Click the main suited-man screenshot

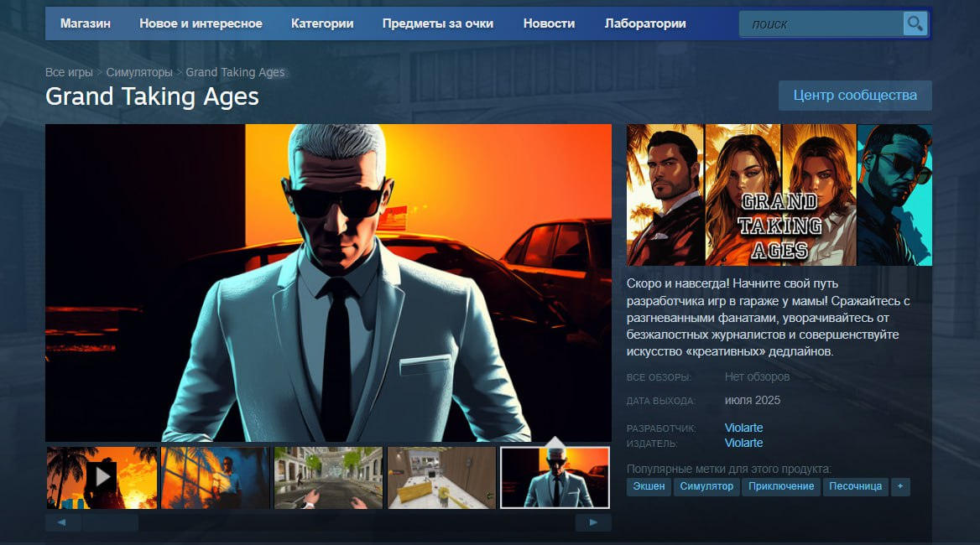click(x=328, y=283)
